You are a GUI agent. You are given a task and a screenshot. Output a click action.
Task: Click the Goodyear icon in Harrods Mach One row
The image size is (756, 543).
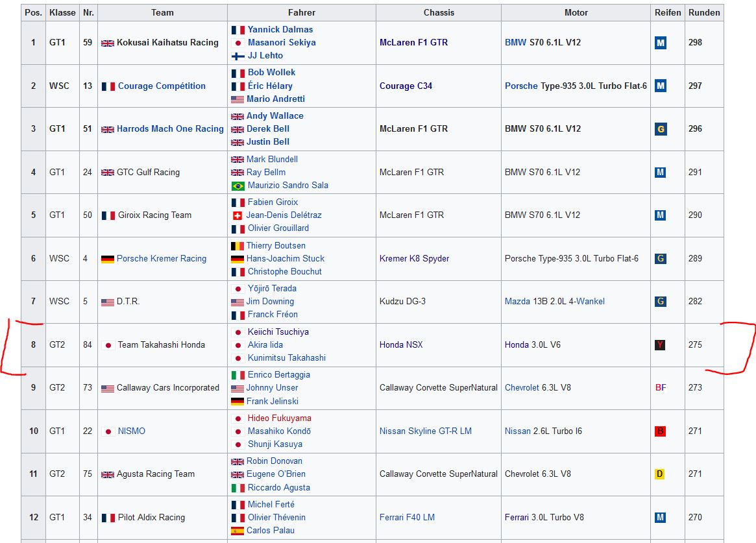coord(660,129)
